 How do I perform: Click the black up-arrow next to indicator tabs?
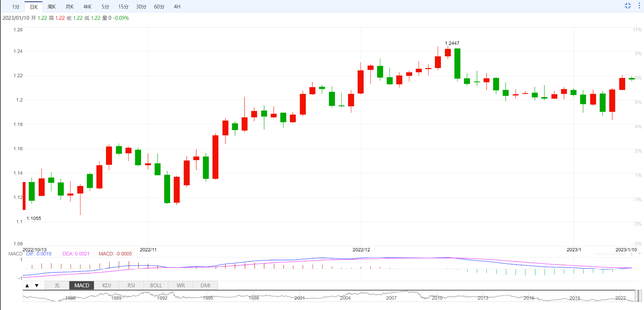click(x=27, y=286)
